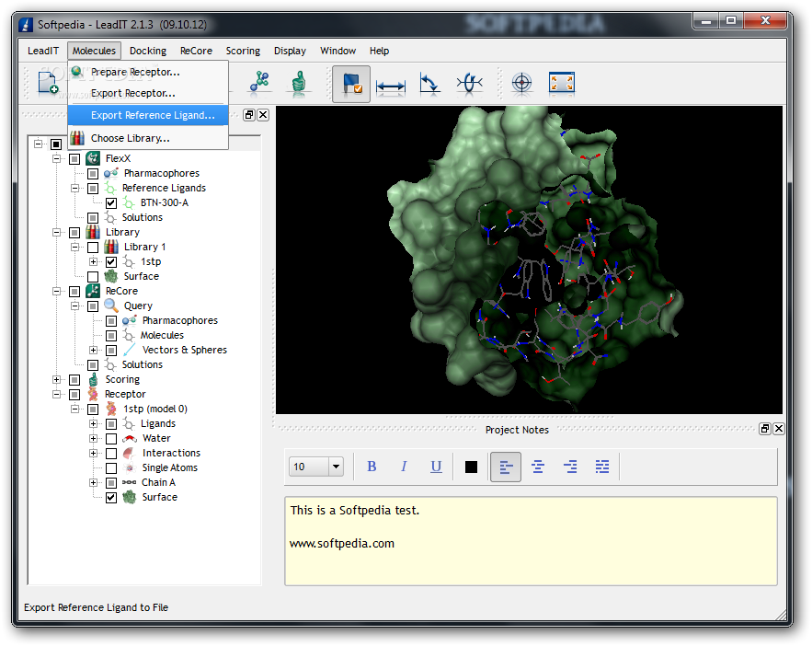Image resolution: width=812 pixels, height=646 pixels.
Task: Open the font size dropdown
Action: (x=336, y=467)
